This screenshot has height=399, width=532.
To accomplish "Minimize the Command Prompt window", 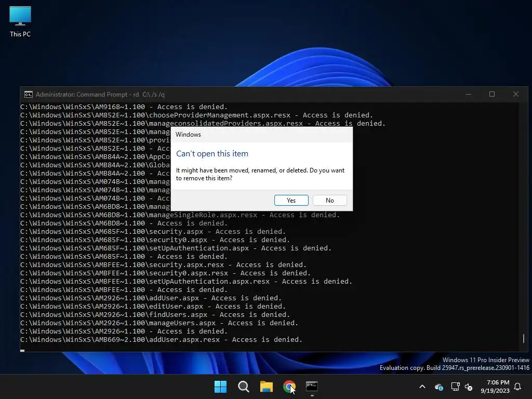I will pyautogui.click(x=469, y=95).
